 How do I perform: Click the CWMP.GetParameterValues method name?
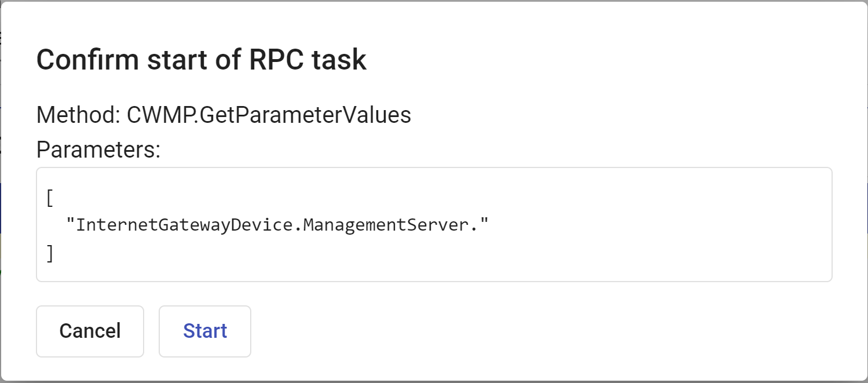pyautogui.click(x=269, y=115)
